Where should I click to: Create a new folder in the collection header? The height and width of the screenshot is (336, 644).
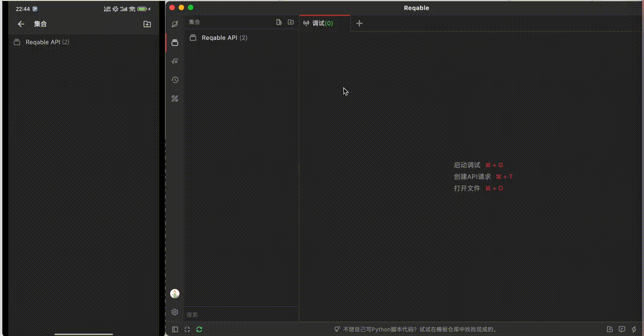pyautogui.click(x=291, y=22)
